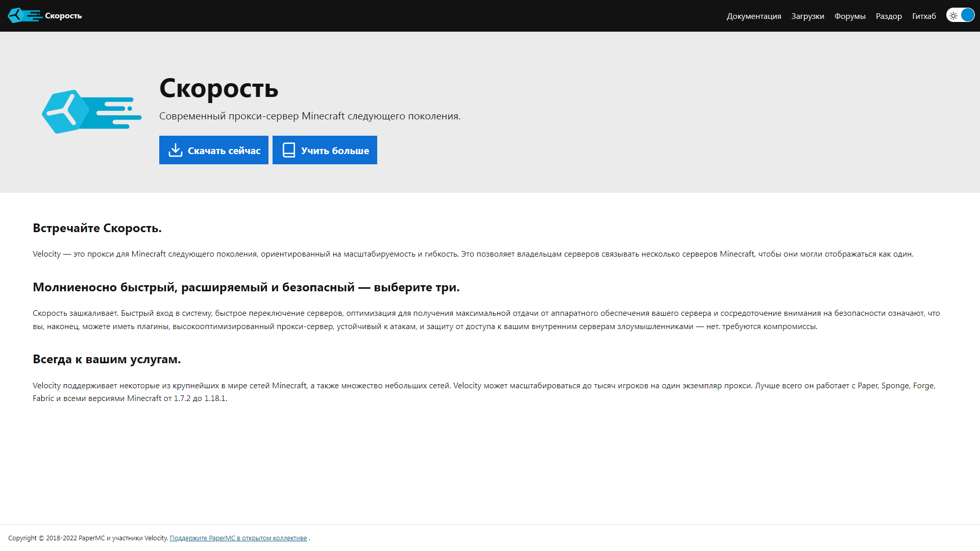980x551 pixels.
Task: Click the large Скорость page title
Action: click(218, 88)
